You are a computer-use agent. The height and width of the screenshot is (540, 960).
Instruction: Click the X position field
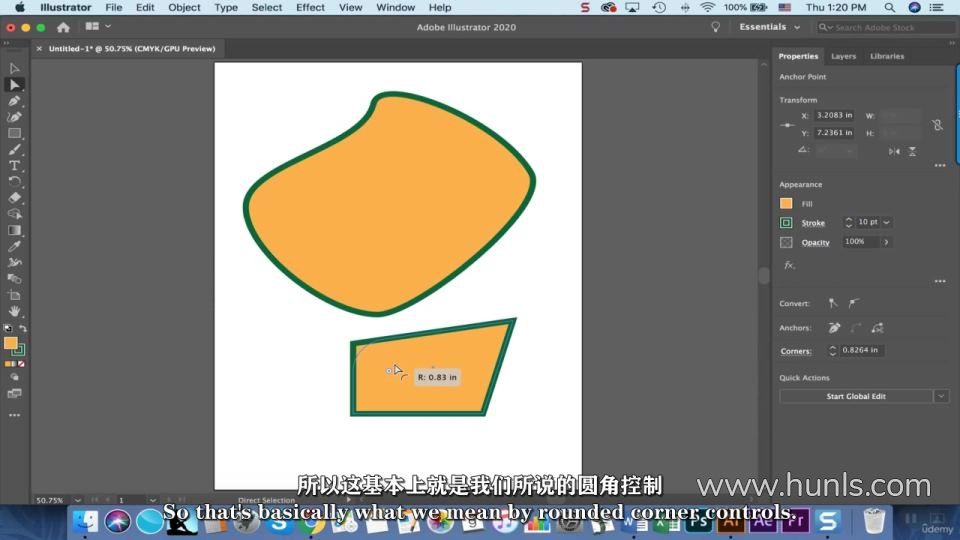point(834,115)
